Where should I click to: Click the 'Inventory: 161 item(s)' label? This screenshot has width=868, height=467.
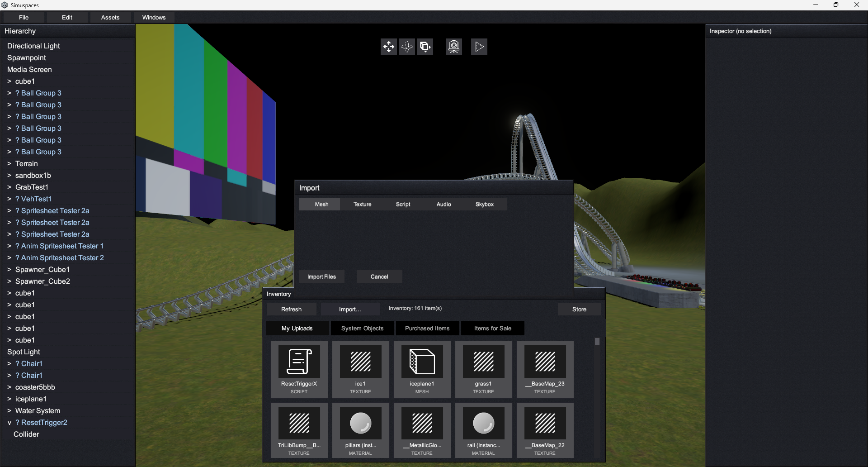415,308
